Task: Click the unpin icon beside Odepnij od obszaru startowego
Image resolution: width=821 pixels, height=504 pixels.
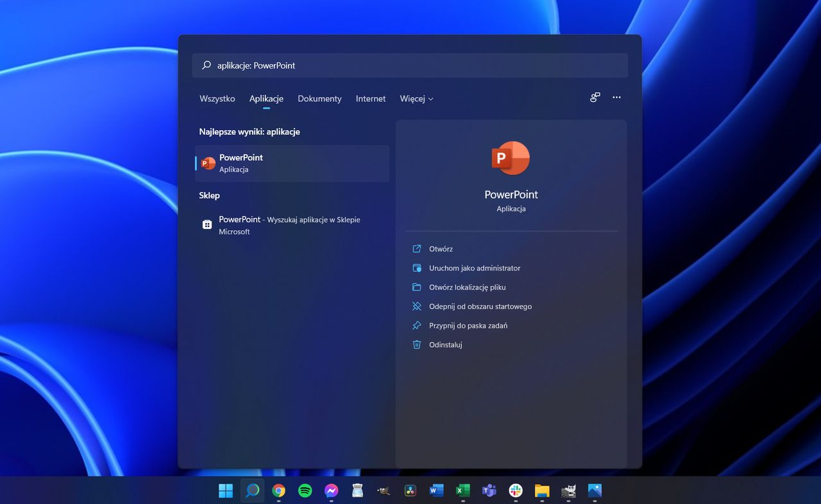Action: [417, 307]
